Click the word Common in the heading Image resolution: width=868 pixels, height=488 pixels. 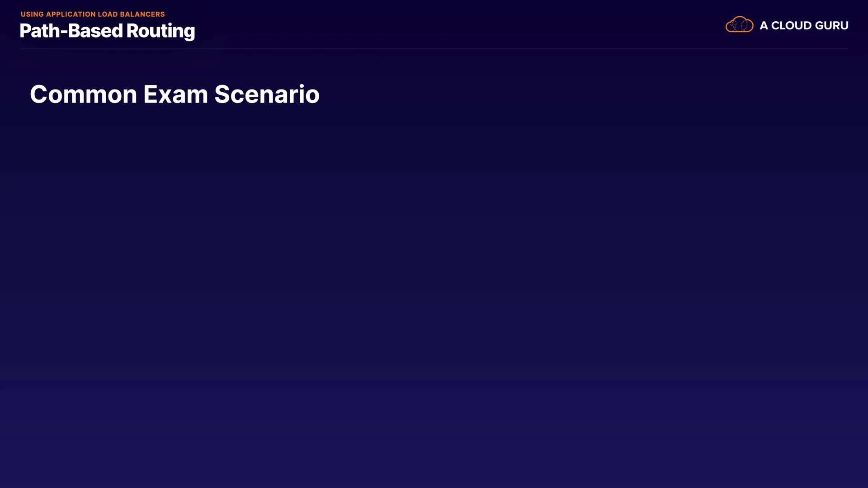tap(84, 94)
